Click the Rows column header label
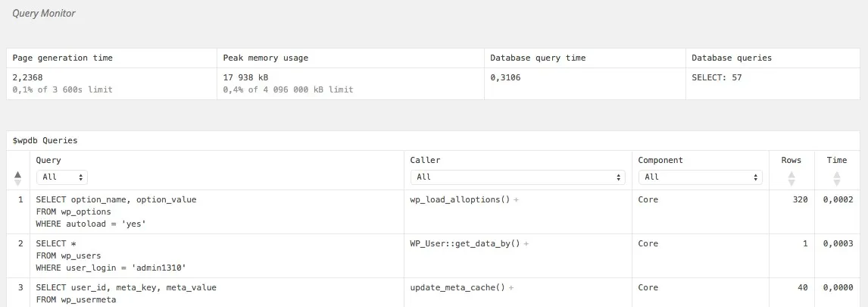868x307 pixels. coord(791,160)
